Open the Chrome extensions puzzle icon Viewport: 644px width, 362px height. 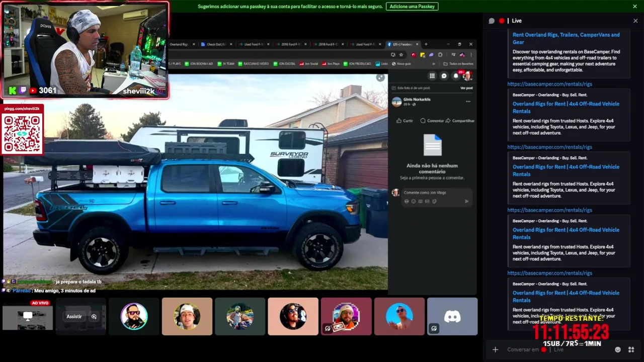pyautogui.click(x=440, y=55)
